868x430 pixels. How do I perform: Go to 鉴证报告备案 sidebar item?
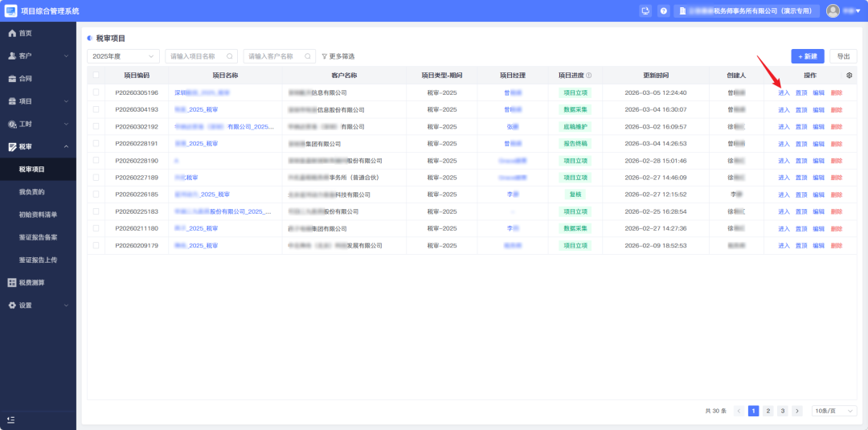[39, 237]
